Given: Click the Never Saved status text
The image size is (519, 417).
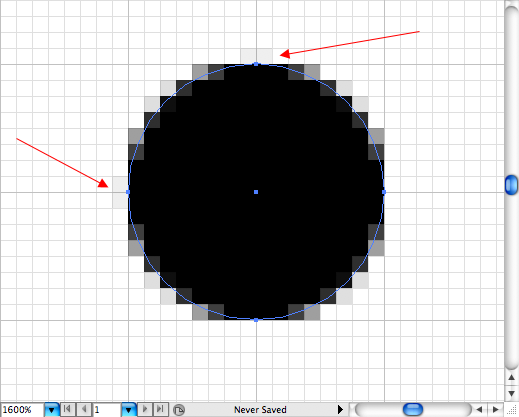Looking at the screenshot, I should 260,410.
